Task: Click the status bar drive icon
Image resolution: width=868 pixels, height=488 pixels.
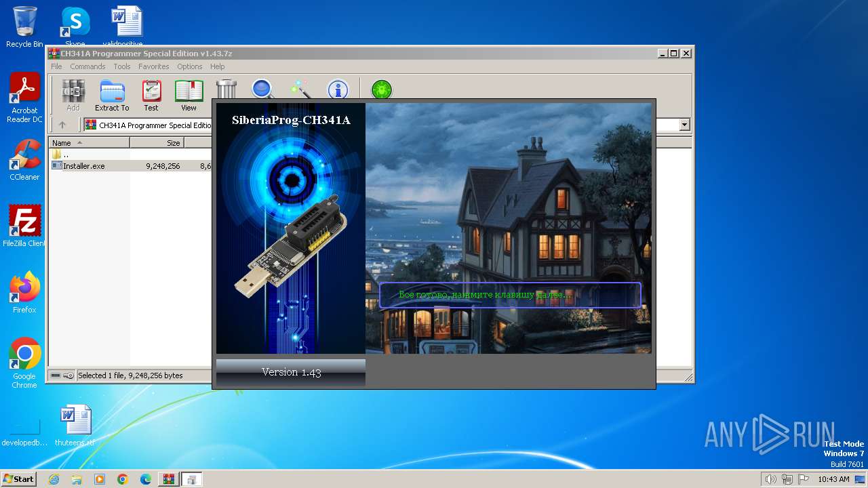Action: click(x=56, y=375)
